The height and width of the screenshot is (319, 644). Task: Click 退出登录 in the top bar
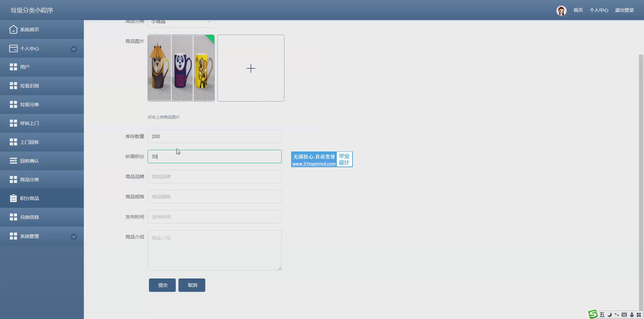coord(624,10)
